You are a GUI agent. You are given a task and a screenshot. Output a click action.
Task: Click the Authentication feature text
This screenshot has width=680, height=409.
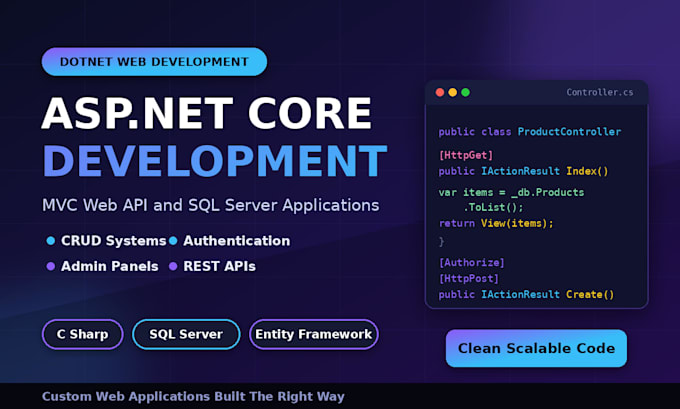(x=237, y=241)
